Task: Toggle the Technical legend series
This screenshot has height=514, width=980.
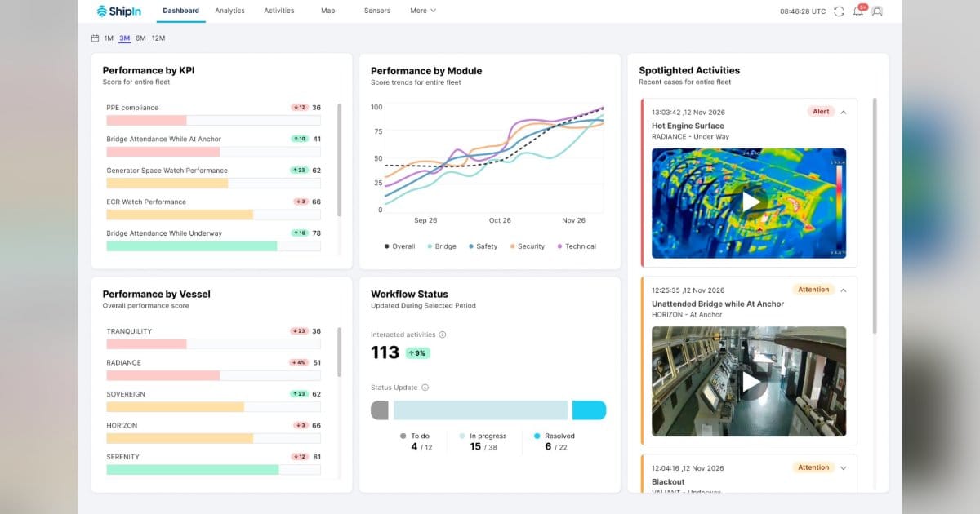Action: point(577,246)
